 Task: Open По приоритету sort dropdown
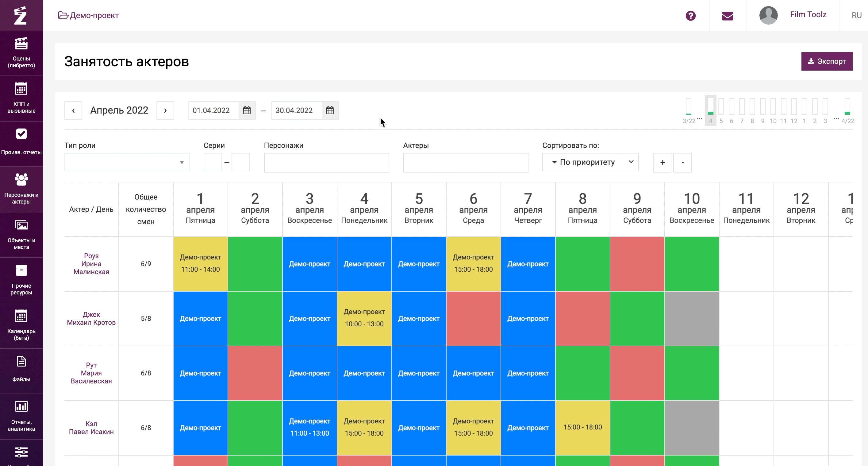[590, 162]
